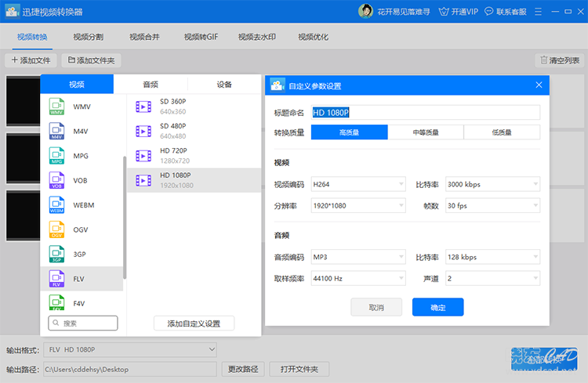Click the 输出路径 path field

(130, 369)
